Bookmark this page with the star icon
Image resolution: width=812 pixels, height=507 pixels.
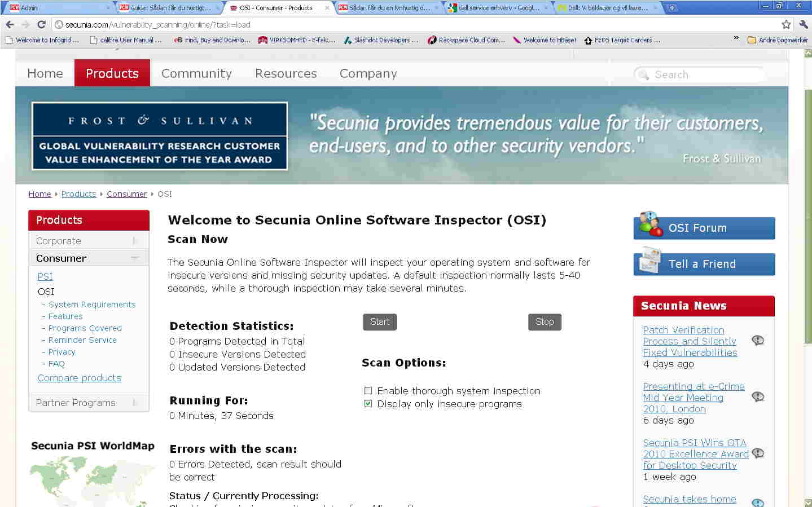(x=786, y=24)
